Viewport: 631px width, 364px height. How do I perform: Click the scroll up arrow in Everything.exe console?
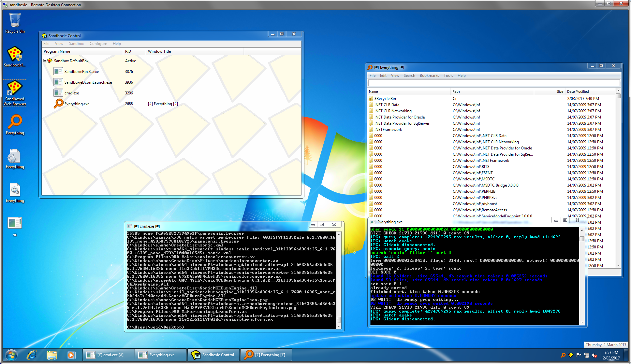coord(582,230)
